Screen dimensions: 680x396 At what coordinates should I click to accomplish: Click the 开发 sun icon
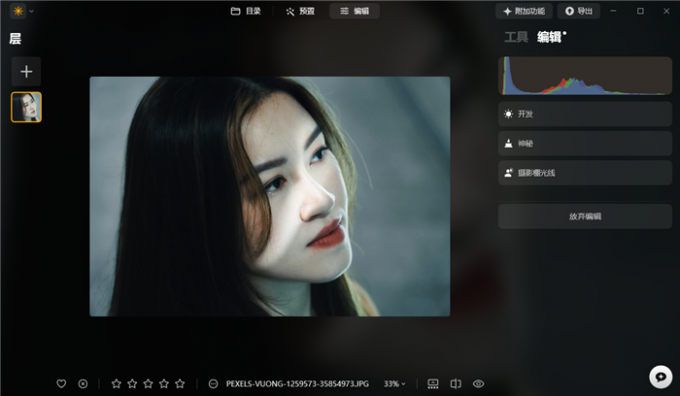coord(509,114)
